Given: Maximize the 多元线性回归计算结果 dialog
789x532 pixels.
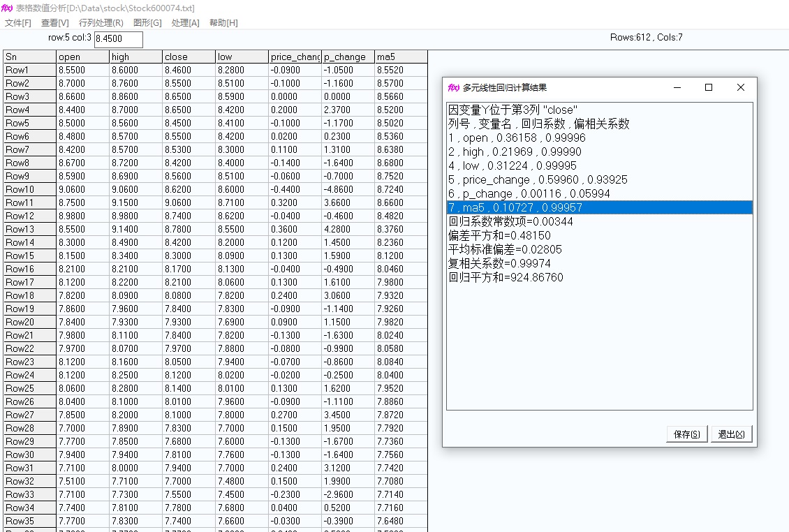Looking at the screenshot, I should point(709,87).
